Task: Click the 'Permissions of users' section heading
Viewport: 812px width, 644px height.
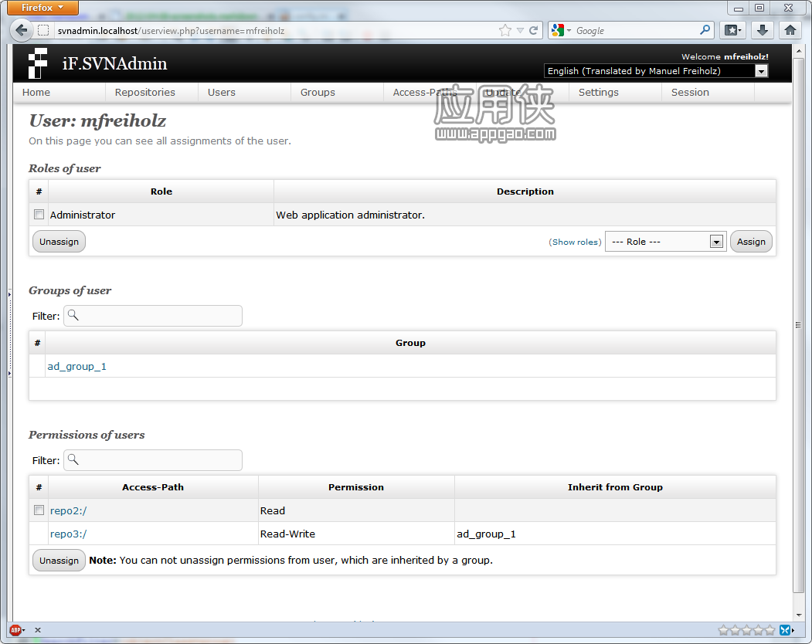Action: [87, 435]
